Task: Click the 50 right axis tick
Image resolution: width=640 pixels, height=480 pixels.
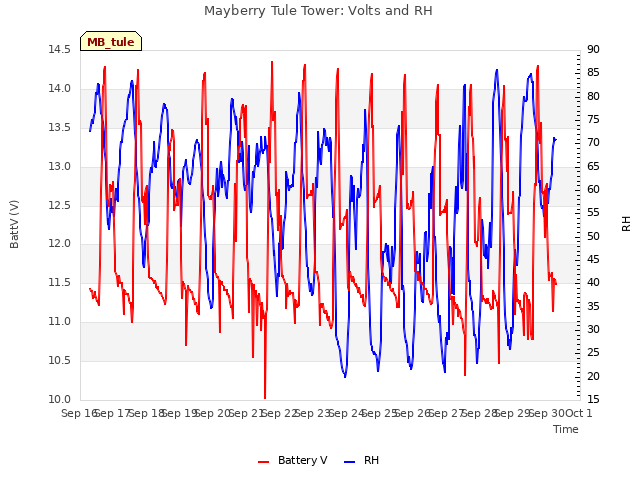Action: pyautogui.click(x=593, y=236)
